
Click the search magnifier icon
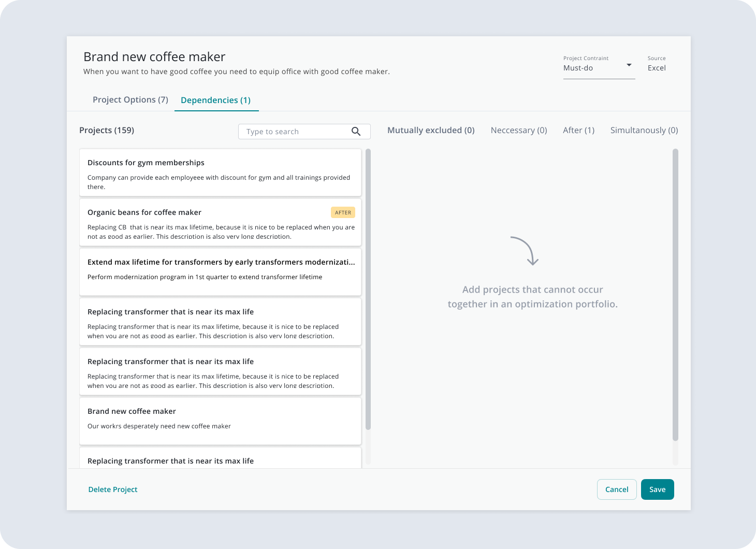click(356, 132)
